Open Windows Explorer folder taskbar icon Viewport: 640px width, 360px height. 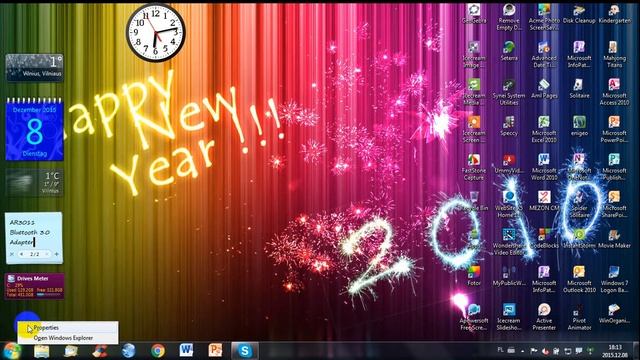coord(42,351)
